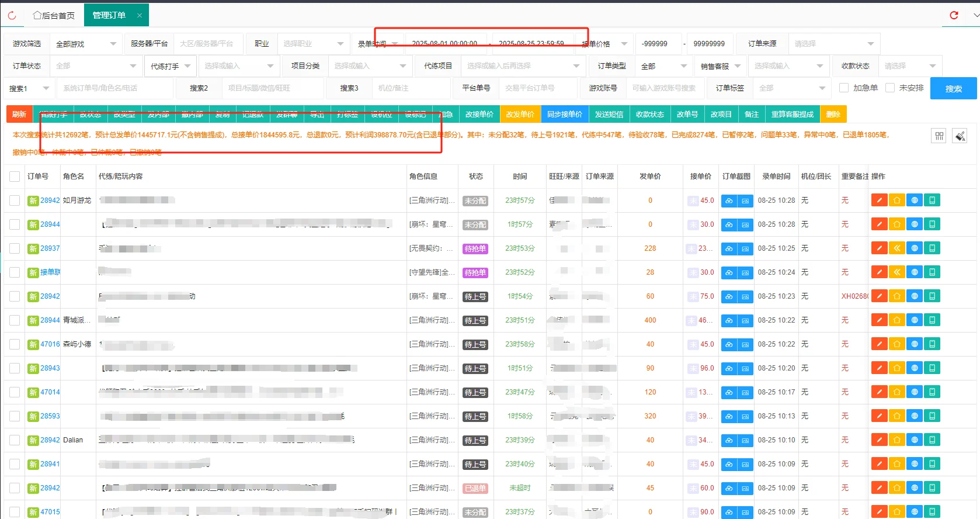The height and width of the screenshot is (519, 980).
Task: Open order number 47016 link
Action: click(50, 344)
